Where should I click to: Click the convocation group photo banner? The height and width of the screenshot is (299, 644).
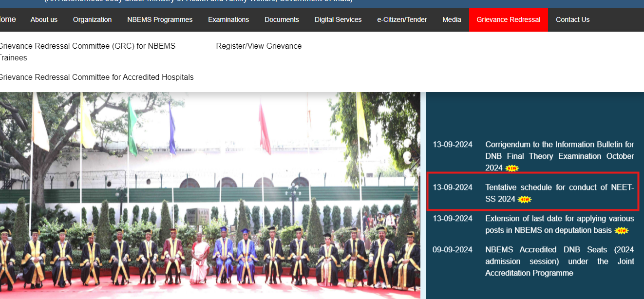(209, 195)
